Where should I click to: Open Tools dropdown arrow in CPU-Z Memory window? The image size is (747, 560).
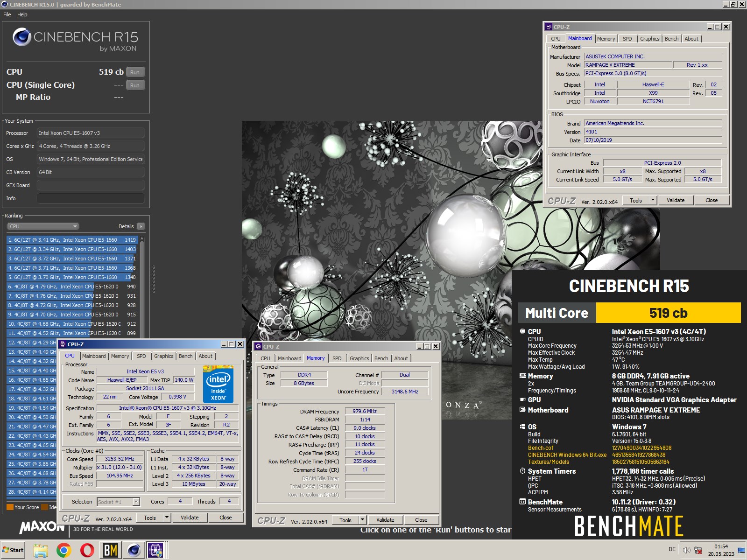[x=362, y=520]
